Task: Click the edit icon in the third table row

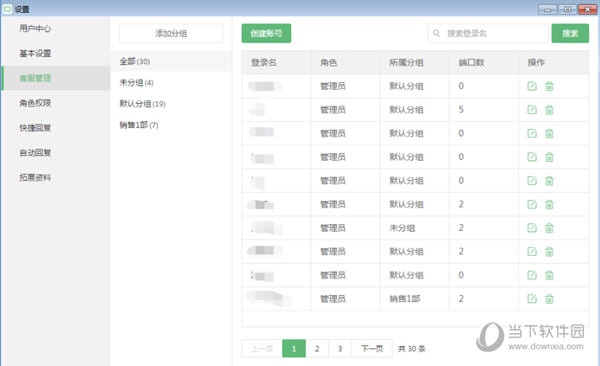Action: [x=532, y=133]
